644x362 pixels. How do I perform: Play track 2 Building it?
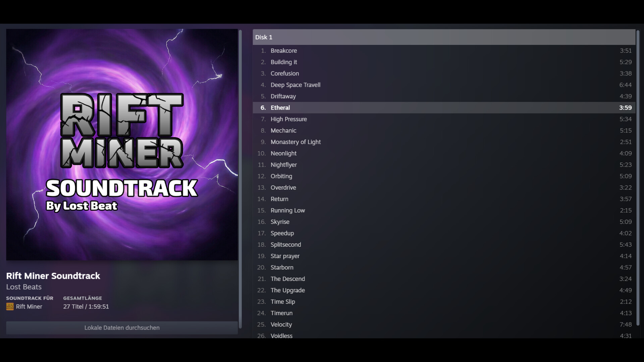click(284, 62)
